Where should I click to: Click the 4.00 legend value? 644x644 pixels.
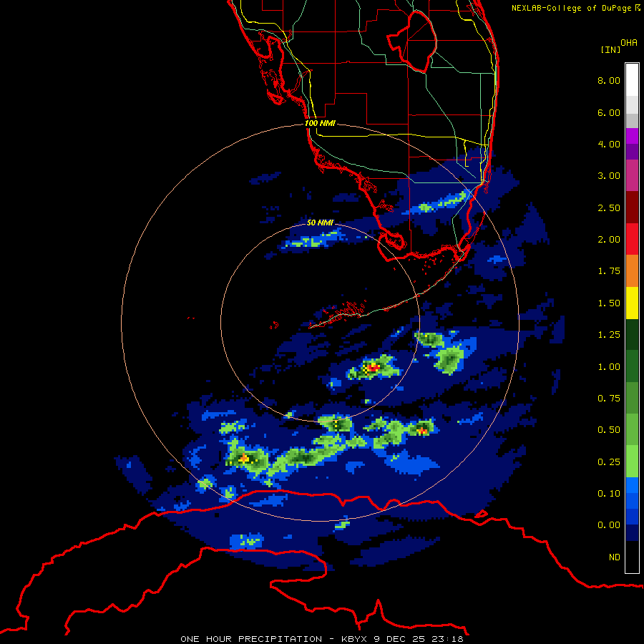tap(609, 144)
